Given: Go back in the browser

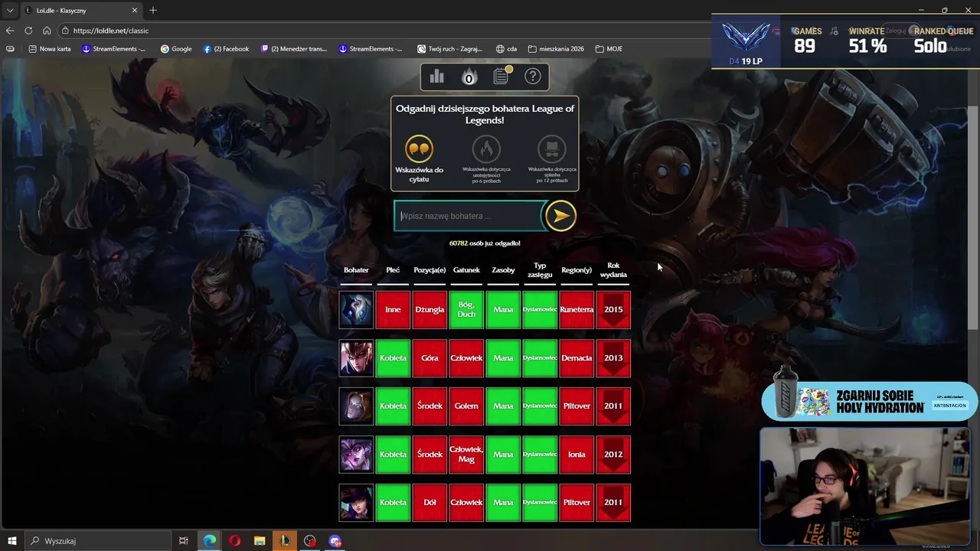Looking at the screenshot, I should click(10, 31).
